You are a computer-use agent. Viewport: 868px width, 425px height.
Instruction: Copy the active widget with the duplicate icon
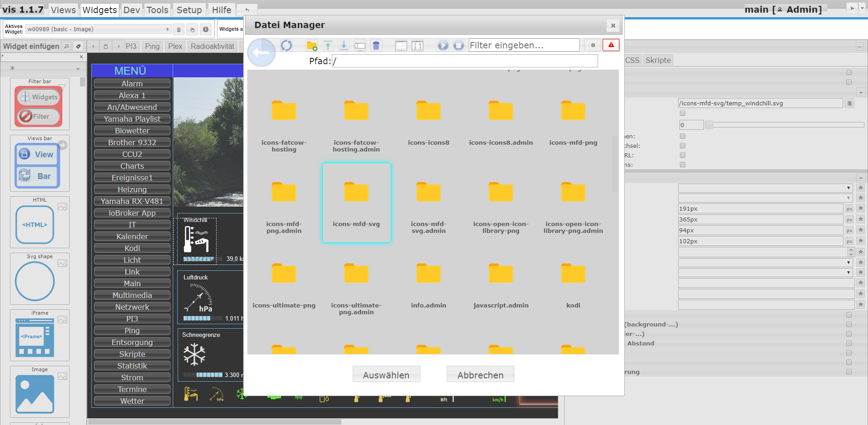192,29
